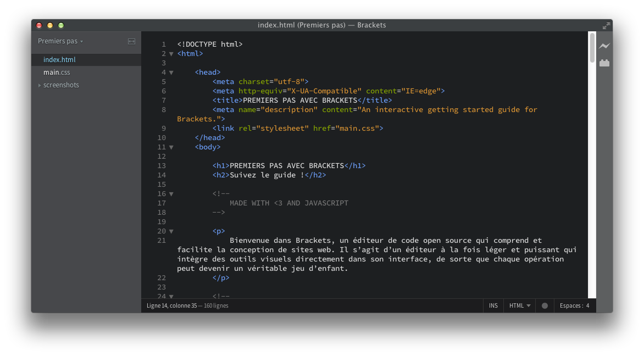Collapse the comment fold on line 24
The height and width of the screenshot is (356, 644).
[x=171, y=296]
